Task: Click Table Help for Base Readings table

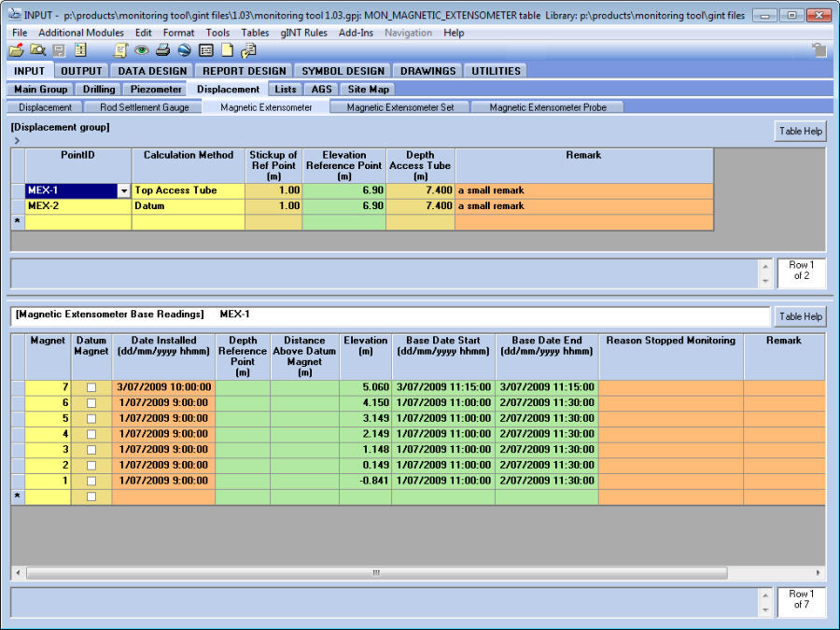Action: [800, 316]
